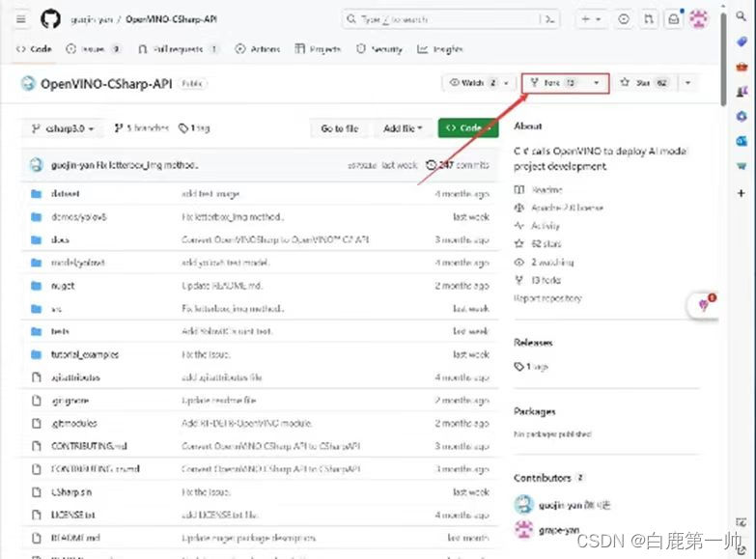
Task: Open the CONTRIBUTING.md file
Action: tap(89, 446)
